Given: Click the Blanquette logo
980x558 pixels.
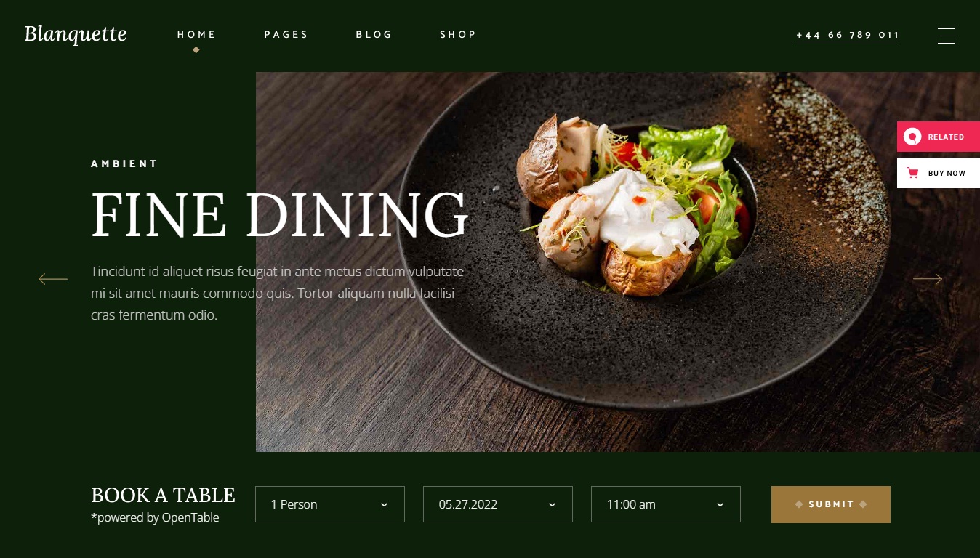Looking at the screenshot, I should [76, 34].
